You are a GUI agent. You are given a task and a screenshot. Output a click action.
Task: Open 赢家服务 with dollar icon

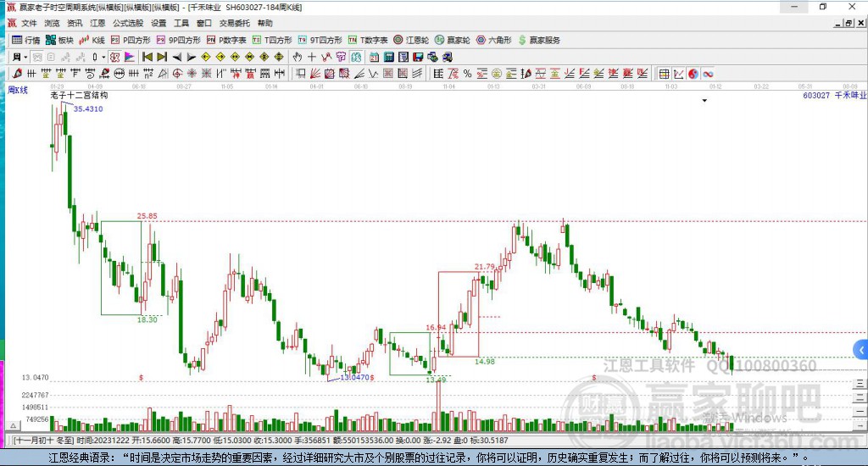(x=539, y=40)
